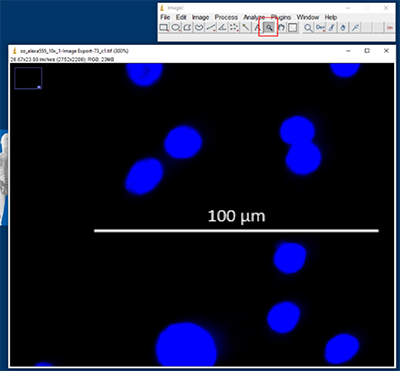Viewport: 400px width, 371px height.
Task: Choose the Polygon selection tool
Action: (x=187, y=28)
